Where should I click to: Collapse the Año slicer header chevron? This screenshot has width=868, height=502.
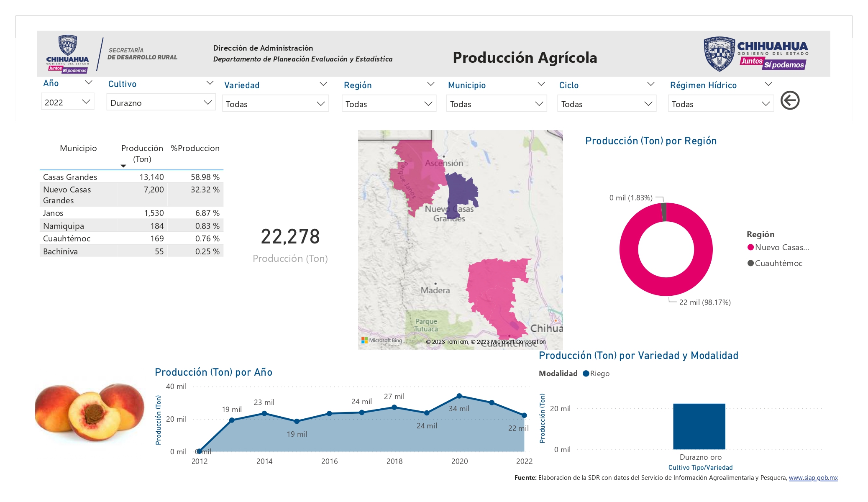tap(89, 83)
